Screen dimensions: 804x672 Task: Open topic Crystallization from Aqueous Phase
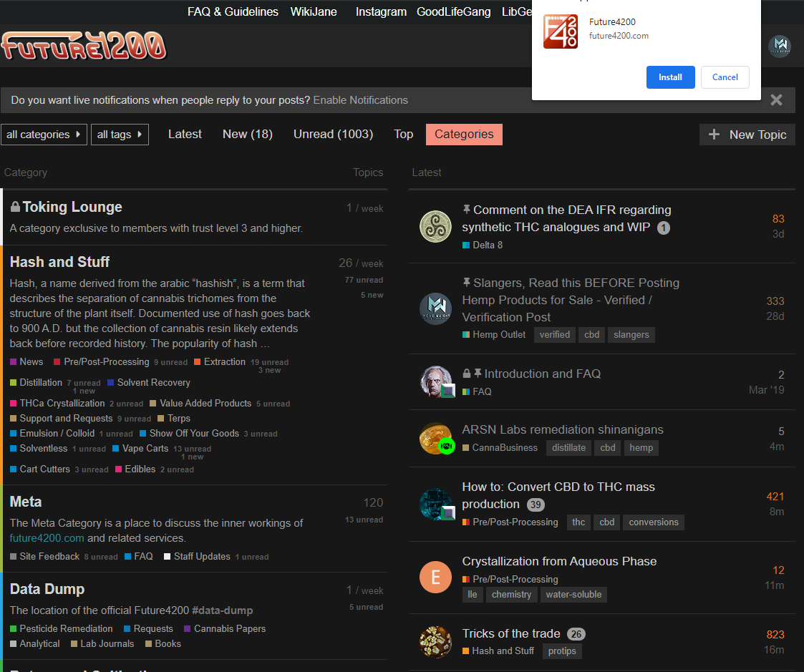(x=559, y=561)
